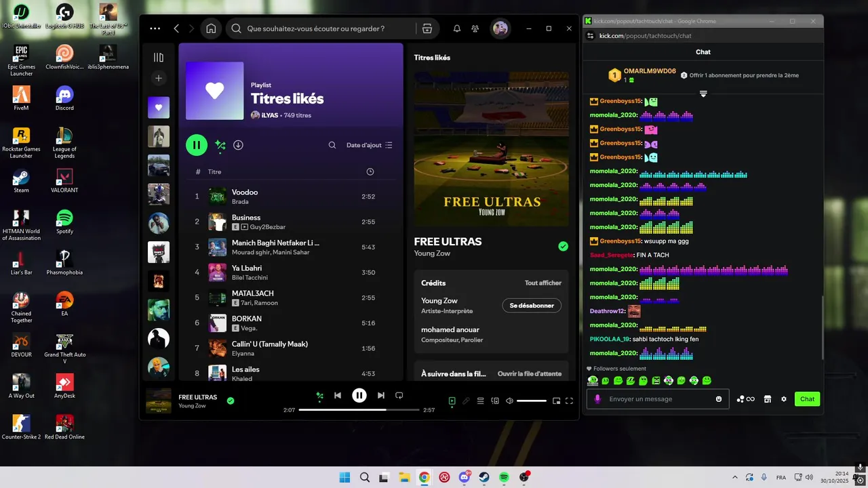The height and width of the screenshot is (488, 868).
Task: Download the Titres likés playlist
Action: pyautogui.click(x=238, y=145)
